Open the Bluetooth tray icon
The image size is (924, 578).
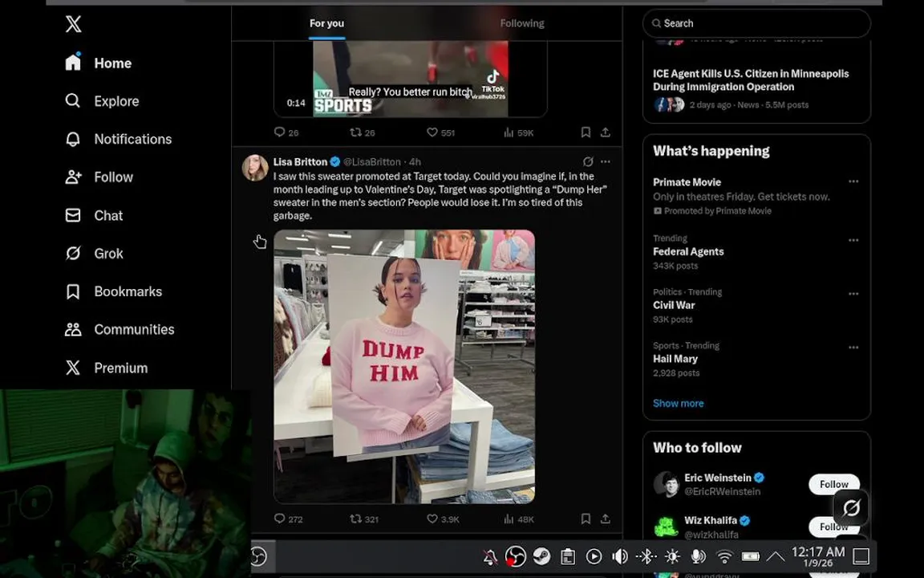[646, 556]
